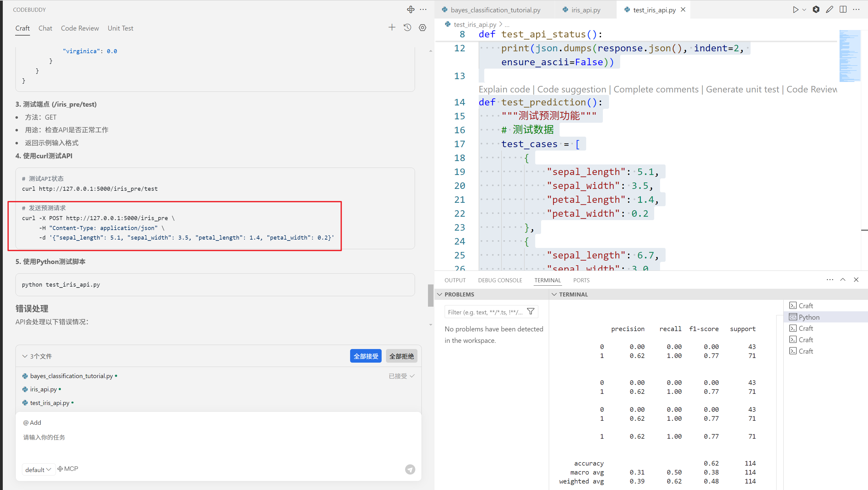The image size is (868, 490).
Task: Switch to iris_api.py editor tab
Action: (x=586, y=10)
